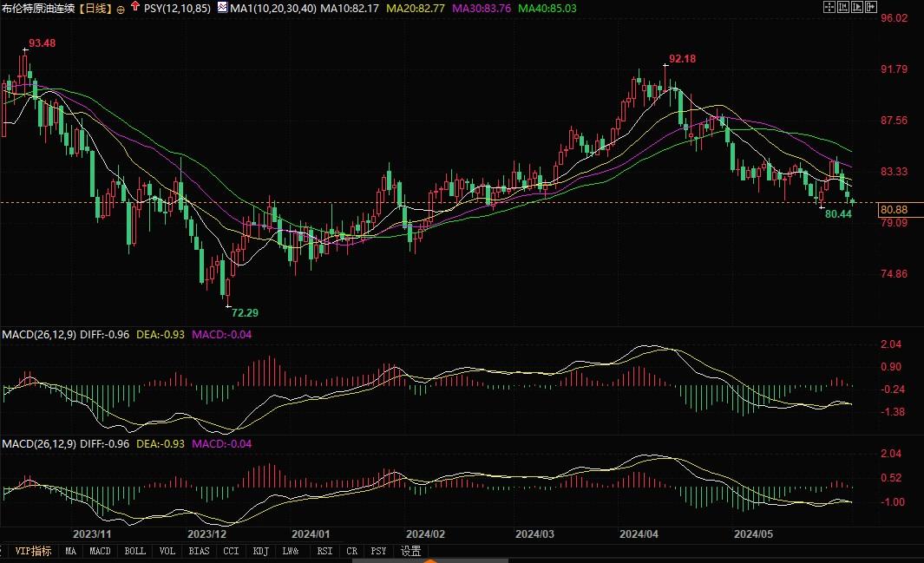
Task: Click the jump-to-start chart icon
Action: [x=844, y=7]
